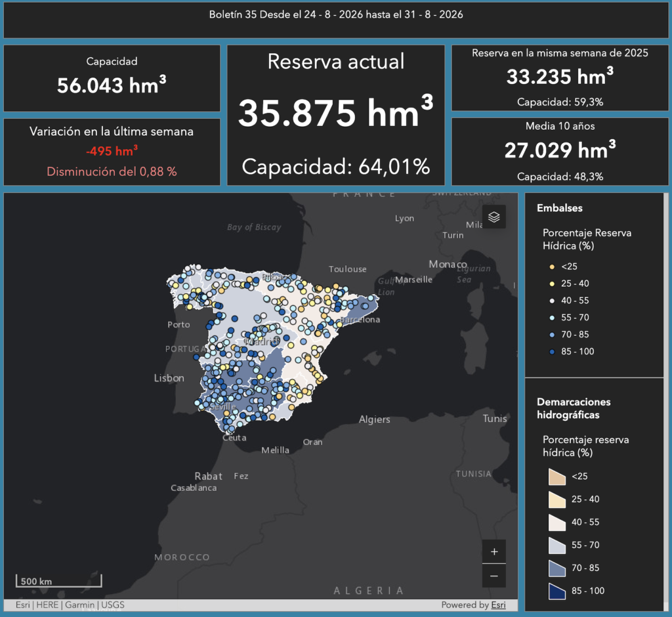The image size is (672, 617).
Task: Click the Lisbon label on the map
Action: [x=169, y=378]
